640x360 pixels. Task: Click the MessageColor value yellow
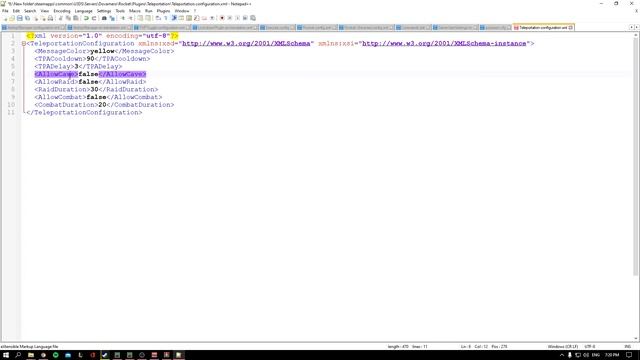(x=102, y=51)
